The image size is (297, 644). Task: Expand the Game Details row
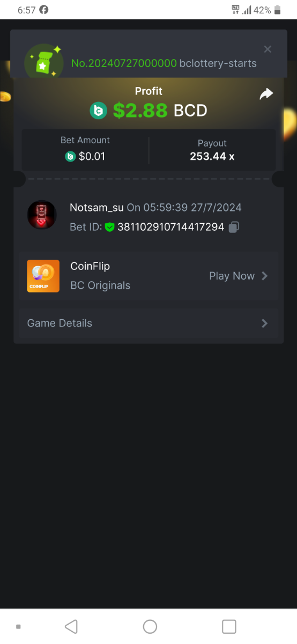click(x=148, y=323)
